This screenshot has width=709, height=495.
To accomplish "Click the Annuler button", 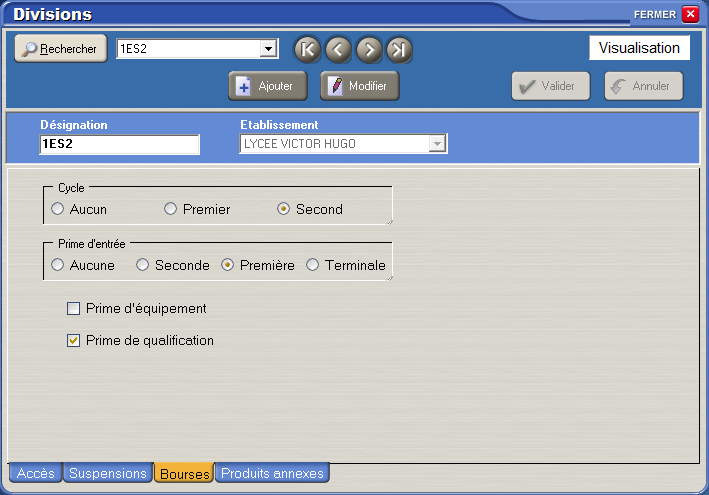I will point(644,86).
